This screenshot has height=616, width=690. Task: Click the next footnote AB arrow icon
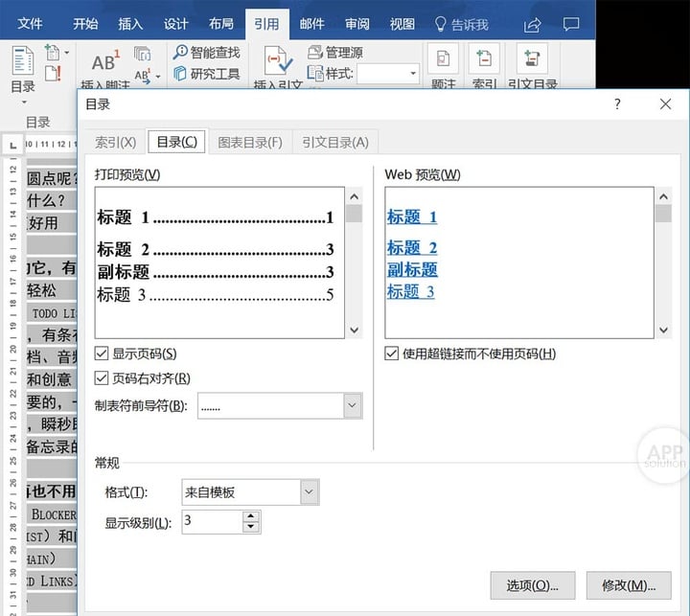tap(143, 76)
